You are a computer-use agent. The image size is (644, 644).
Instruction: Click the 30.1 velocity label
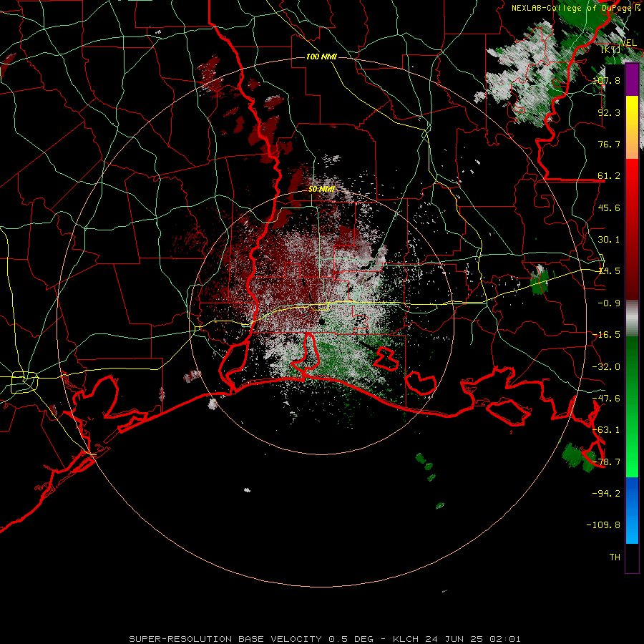coord(609,240)
